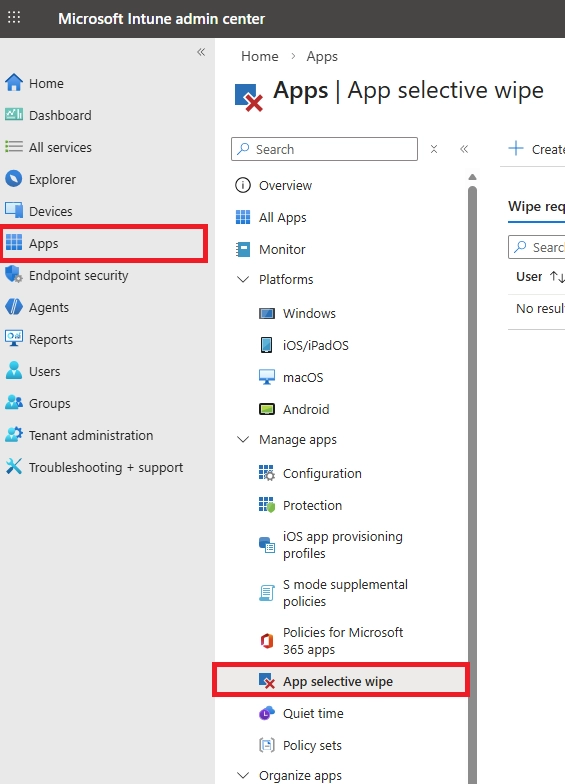Open the Groups people icon
565x784 pixels.
(x=14, y=403)
